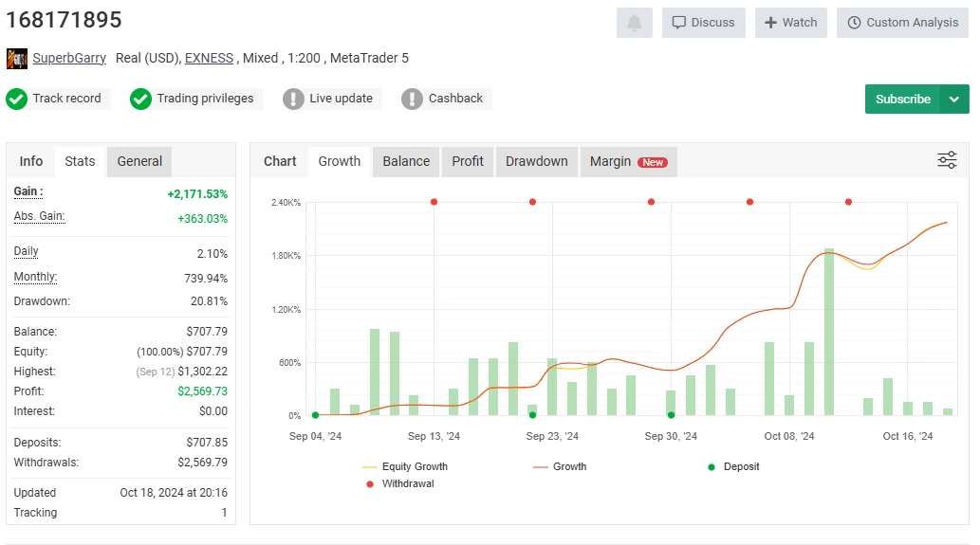Expand the Subscribe dropdown arrow

tap(953, 100)
